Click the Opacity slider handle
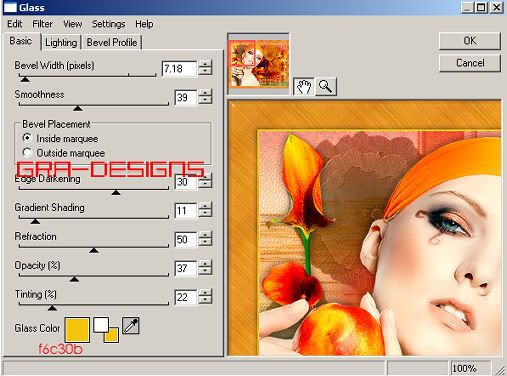 (74, 279)
